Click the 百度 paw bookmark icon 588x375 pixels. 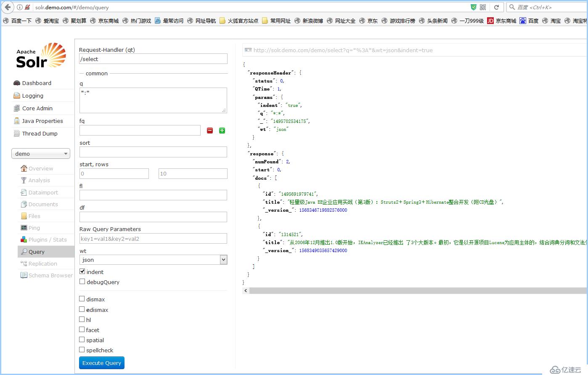[523, 21]
